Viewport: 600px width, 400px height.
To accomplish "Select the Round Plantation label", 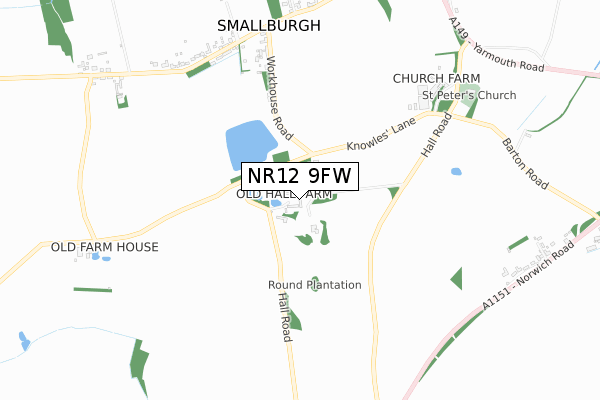I will 315,285.
